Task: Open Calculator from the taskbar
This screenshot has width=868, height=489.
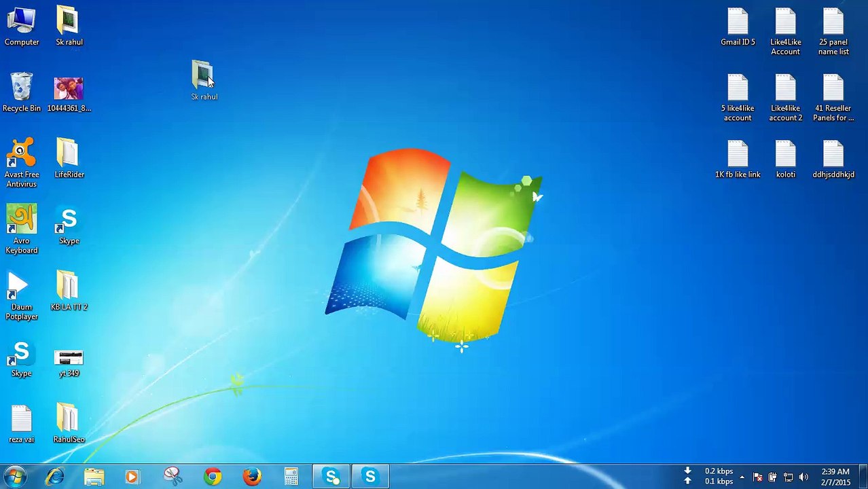Action: [291, 477]
